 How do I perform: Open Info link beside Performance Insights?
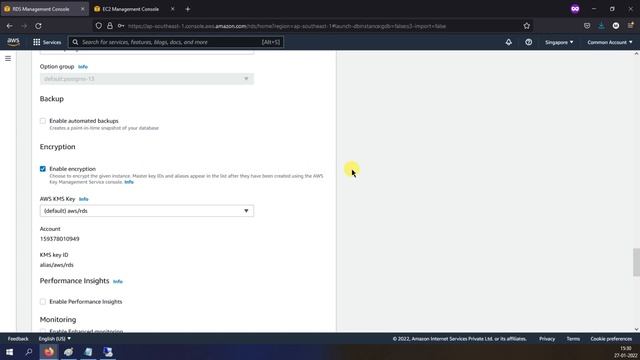(118, 282)
